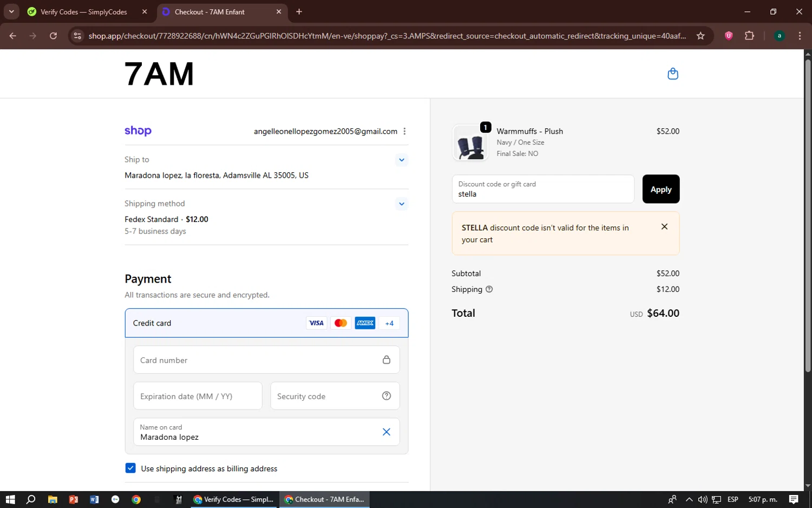This screenshot has height=508, width=812.
Task: Show the +4 additional card types
Action: click(x=389, y=323)
